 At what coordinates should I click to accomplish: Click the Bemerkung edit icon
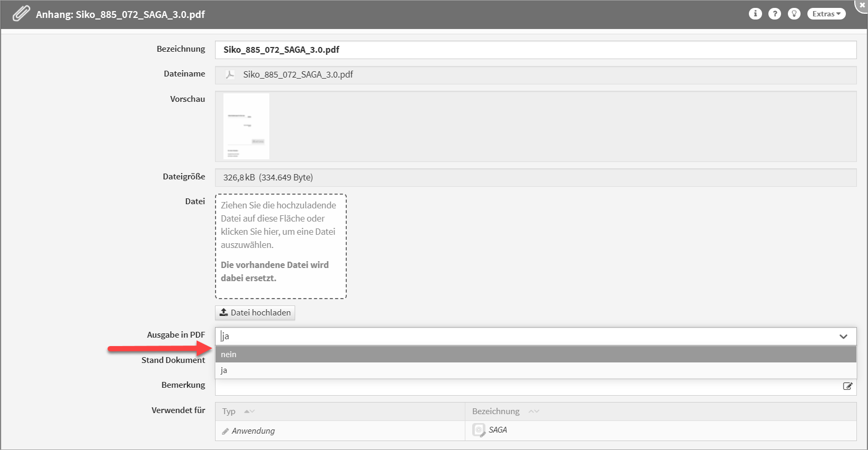(847, 386)
